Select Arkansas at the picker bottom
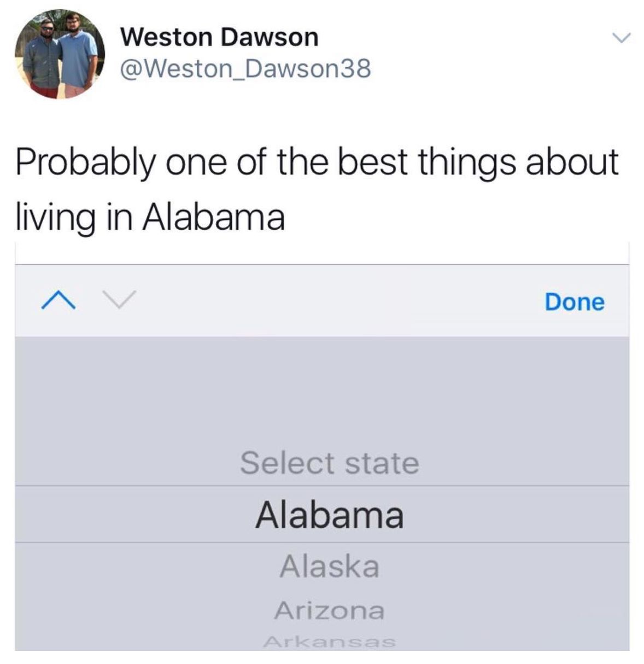This screenshot has width=644, height=664. (330, 641)
